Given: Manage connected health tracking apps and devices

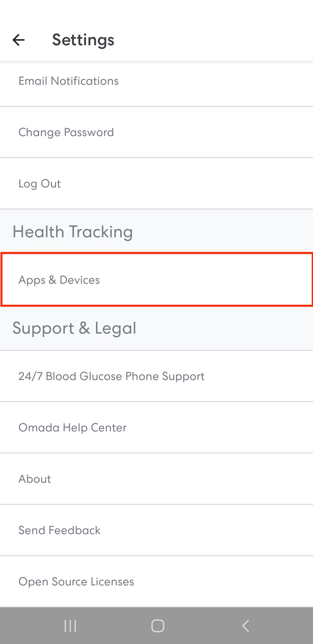Looking at the screenshot, I should pyautogui.click(x=156, y=280).
